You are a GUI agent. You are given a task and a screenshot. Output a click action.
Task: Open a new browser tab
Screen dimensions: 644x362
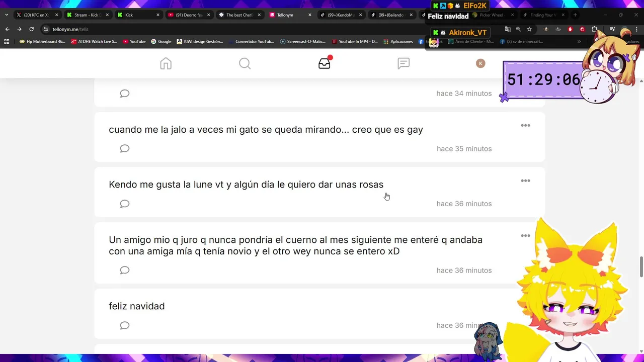click(x=575, y=15)
